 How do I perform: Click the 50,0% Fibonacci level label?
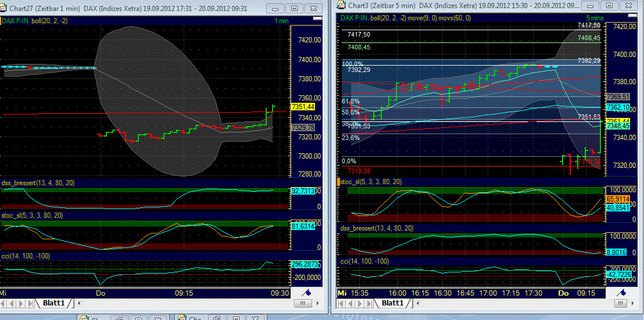point(350,112)
